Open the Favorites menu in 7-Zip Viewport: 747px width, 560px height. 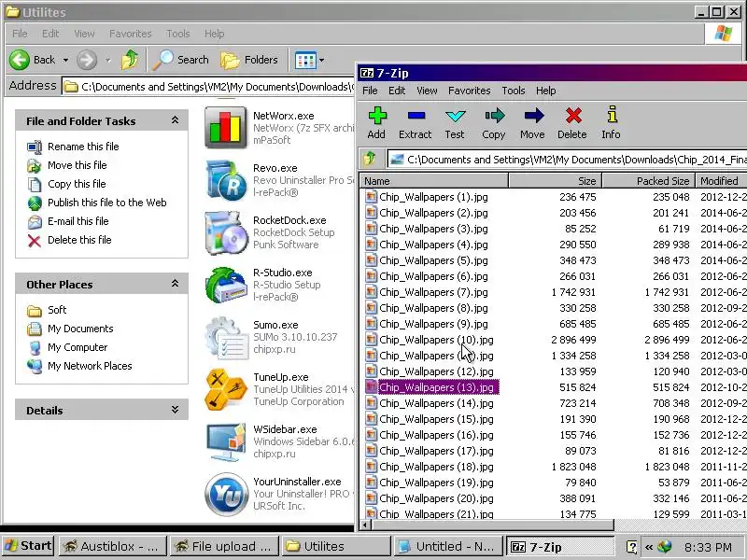[470, 91]
